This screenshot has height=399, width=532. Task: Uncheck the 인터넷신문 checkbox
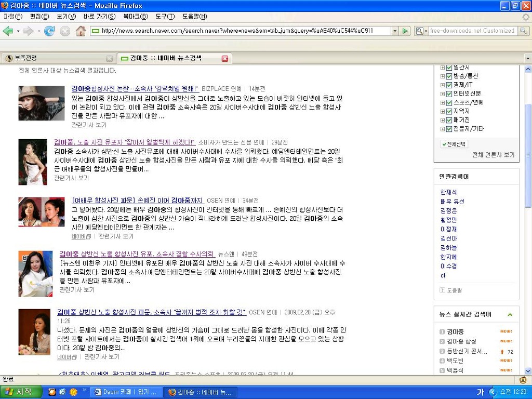(449, 94)
